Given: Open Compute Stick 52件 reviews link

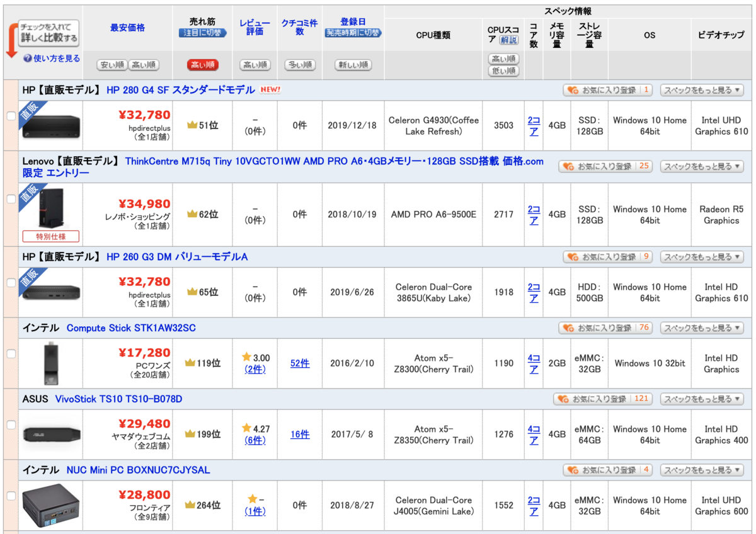Looking at the screenshot, I should [x=299, y=363].
